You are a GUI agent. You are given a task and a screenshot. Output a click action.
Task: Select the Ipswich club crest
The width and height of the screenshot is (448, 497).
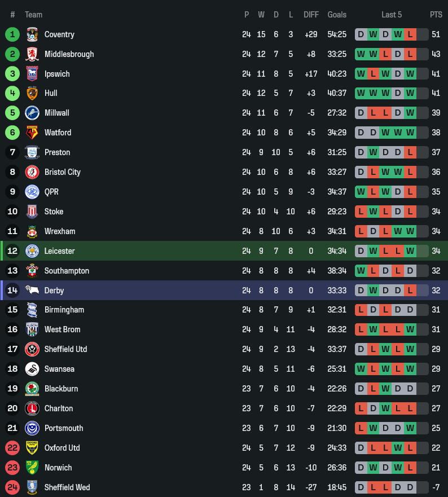[x=32, y=74]
